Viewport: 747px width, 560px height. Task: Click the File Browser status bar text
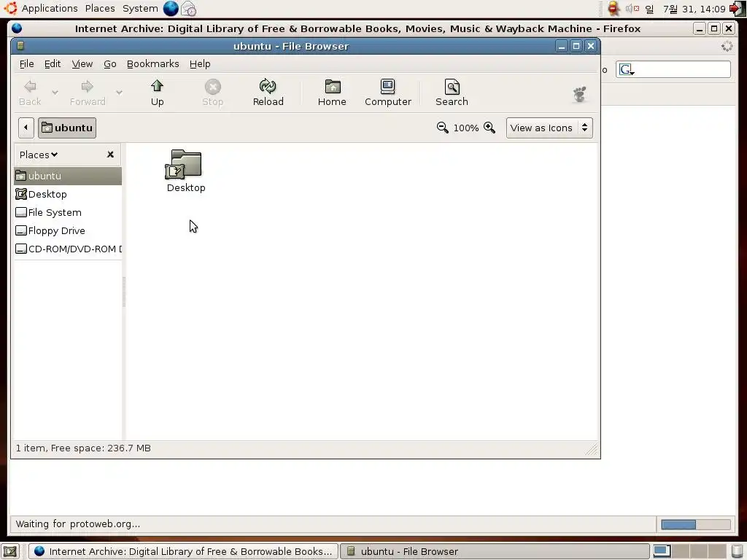(83, 448)
